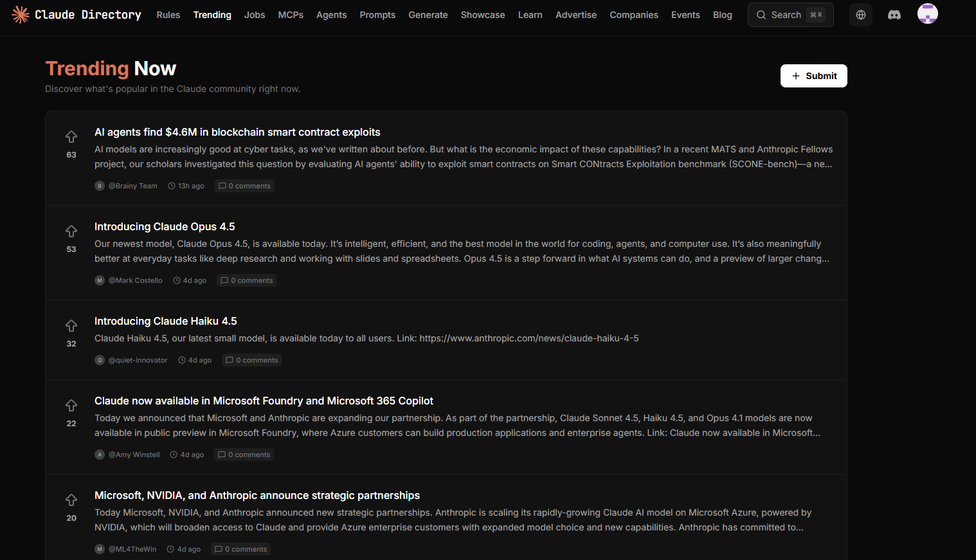Upvote the AI agents blockchain exploits post
Screen dimensions: 976x560
coord(71,136)
